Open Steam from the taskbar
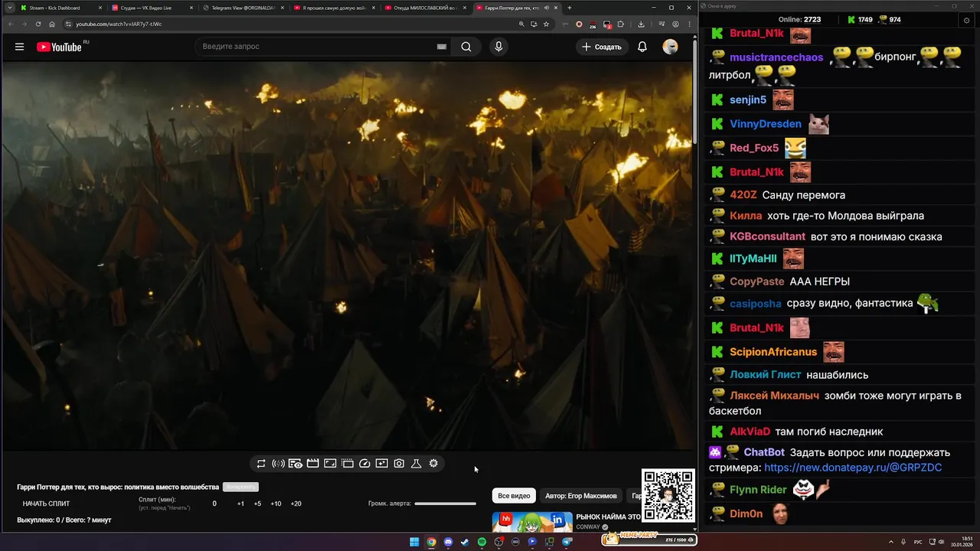The image size is (980, 551). point(465,542)
